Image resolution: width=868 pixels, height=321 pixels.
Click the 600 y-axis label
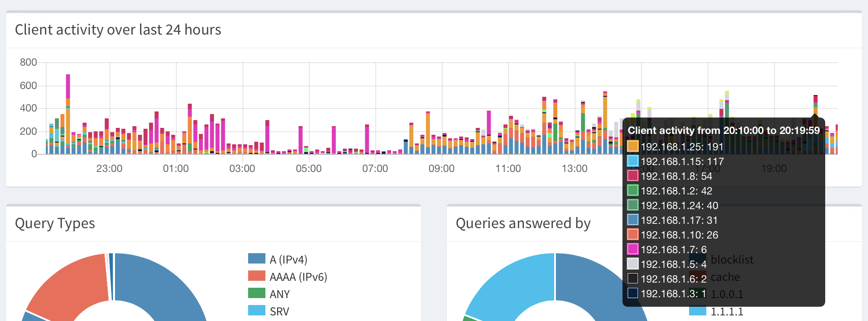(x=29, y=86)
